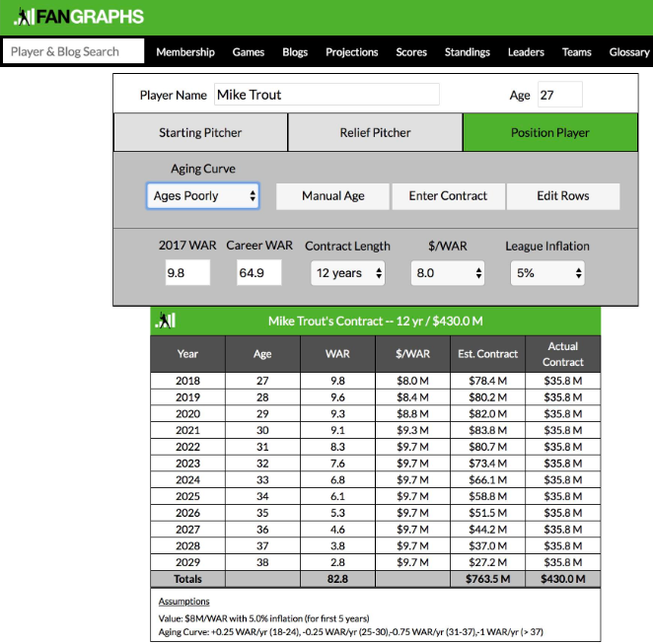Click the 2017 WAR input field
The image size is (653, 644).
click(x=187, y=272)
